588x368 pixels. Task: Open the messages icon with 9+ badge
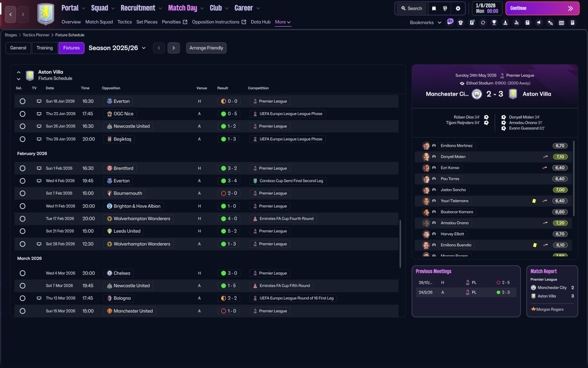pos(450,22)
